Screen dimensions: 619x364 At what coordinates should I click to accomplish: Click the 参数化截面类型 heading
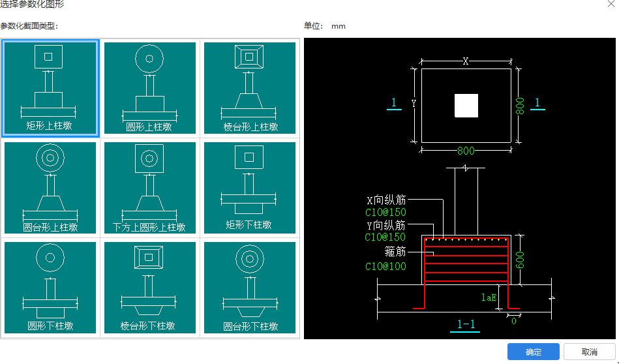(x=29, y=26)
